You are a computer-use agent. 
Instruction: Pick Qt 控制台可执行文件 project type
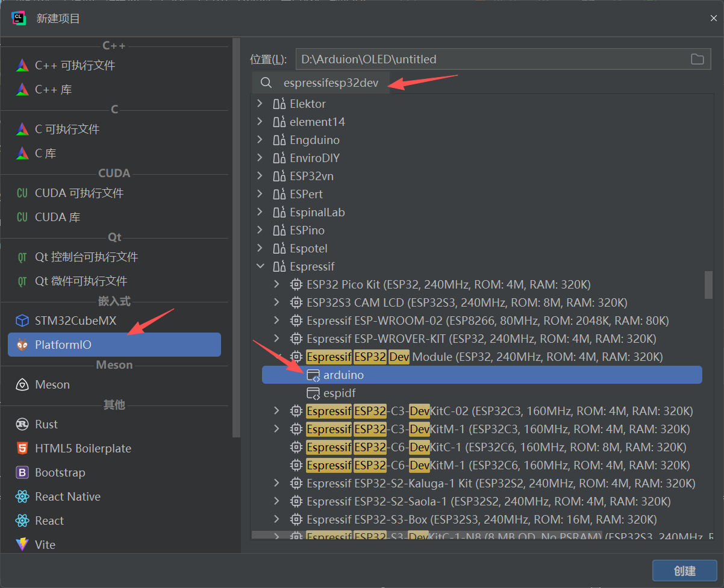pyautogui.click(x=114, y=257)
